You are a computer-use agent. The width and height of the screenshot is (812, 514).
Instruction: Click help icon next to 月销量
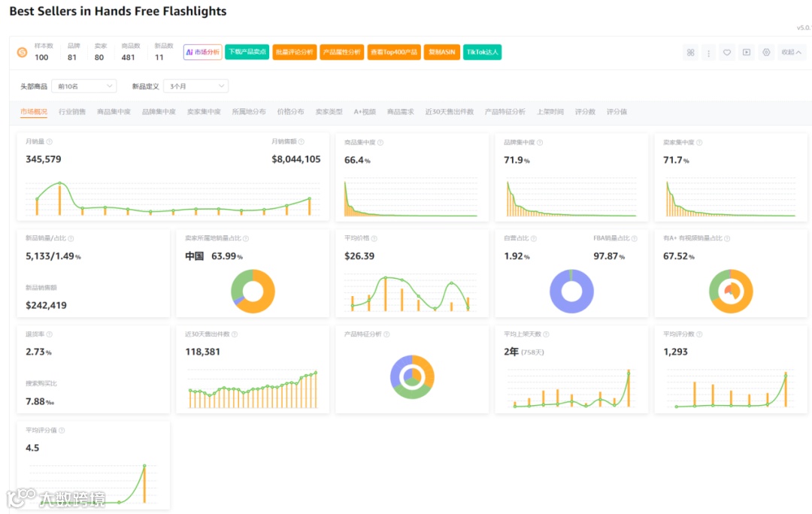49,142
